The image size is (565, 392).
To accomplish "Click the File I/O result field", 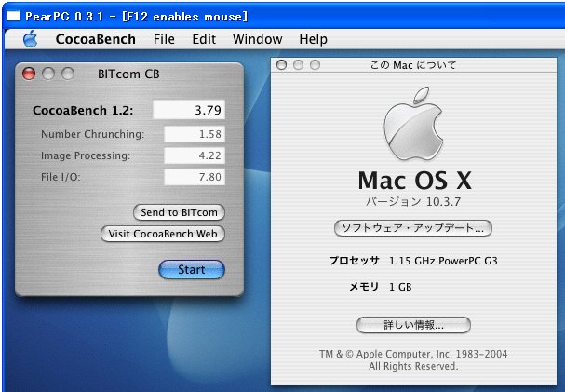I will pos(195,177).
